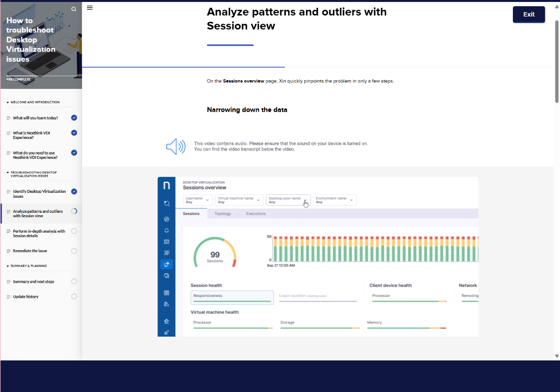
Task: Click empty circle for 'Remediate the issue'
Action: coord(74,251)
